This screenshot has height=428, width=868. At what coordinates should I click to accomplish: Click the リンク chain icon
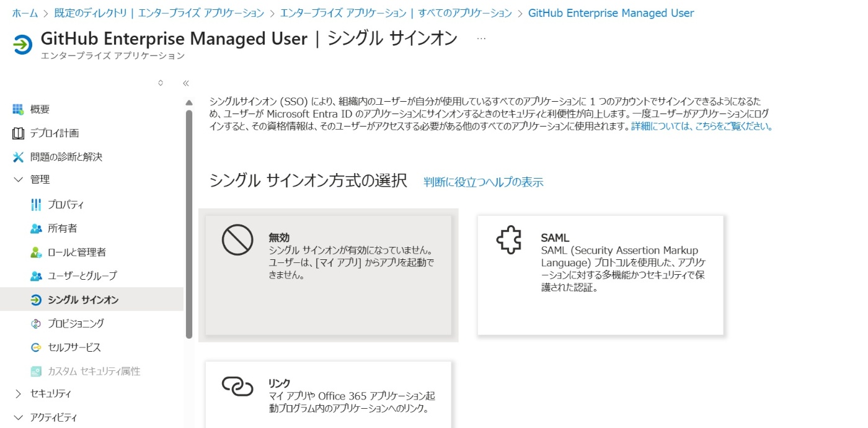pos(237,386)
